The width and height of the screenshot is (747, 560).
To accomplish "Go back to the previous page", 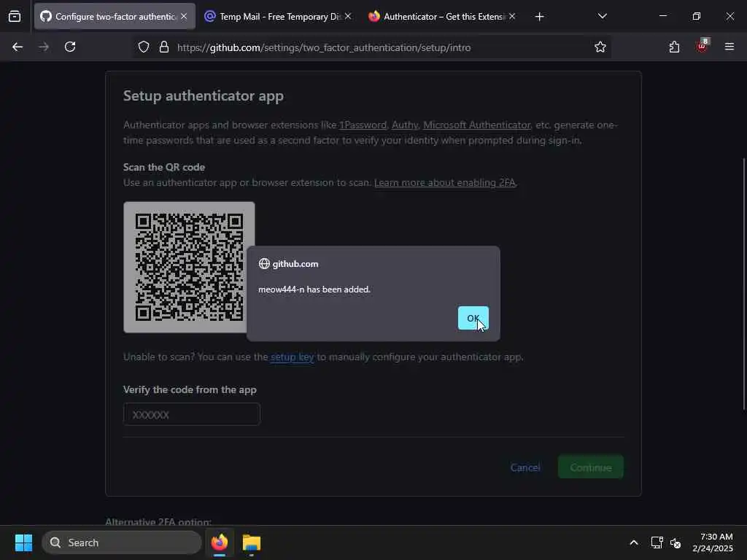I will [18, 47].
